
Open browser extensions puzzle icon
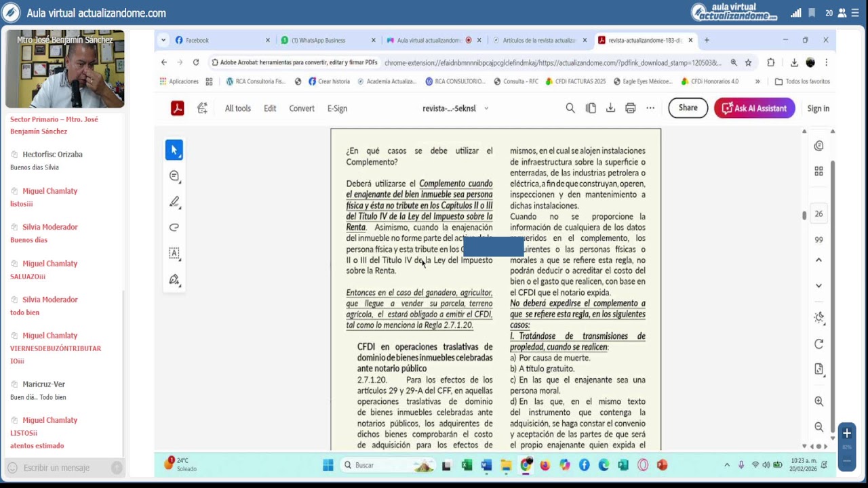click(771, 62)
